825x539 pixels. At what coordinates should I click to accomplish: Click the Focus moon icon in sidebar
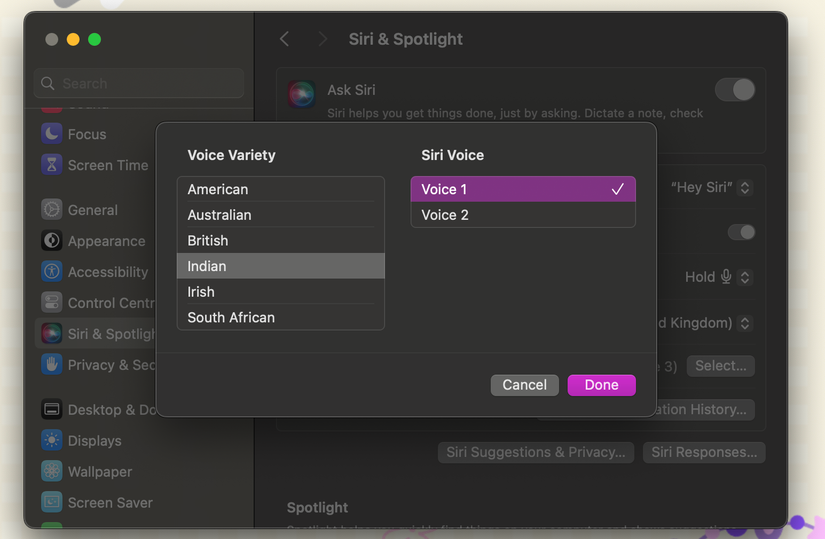[52, 134]
